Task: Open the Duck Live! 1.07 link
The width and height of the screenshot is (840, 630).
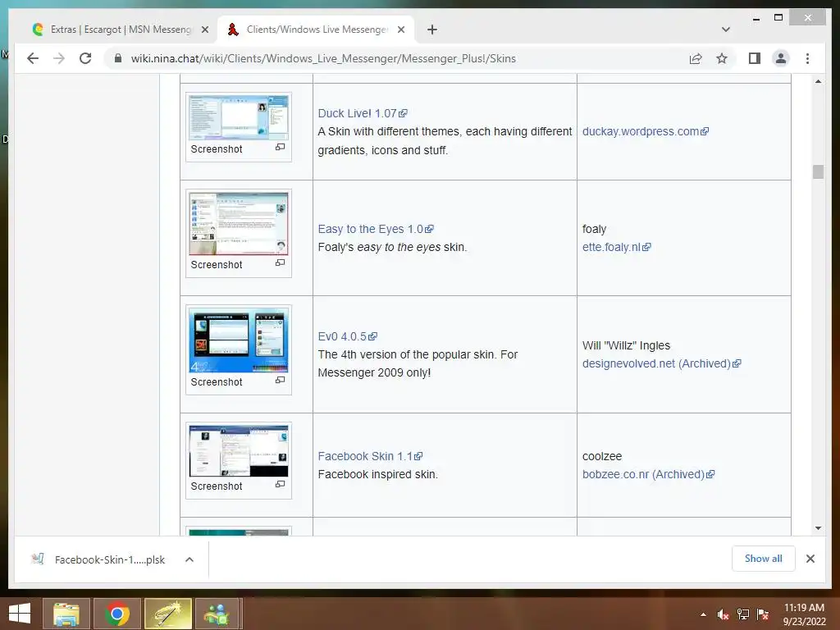Action: pyautogui.click(x=362, y=113)
